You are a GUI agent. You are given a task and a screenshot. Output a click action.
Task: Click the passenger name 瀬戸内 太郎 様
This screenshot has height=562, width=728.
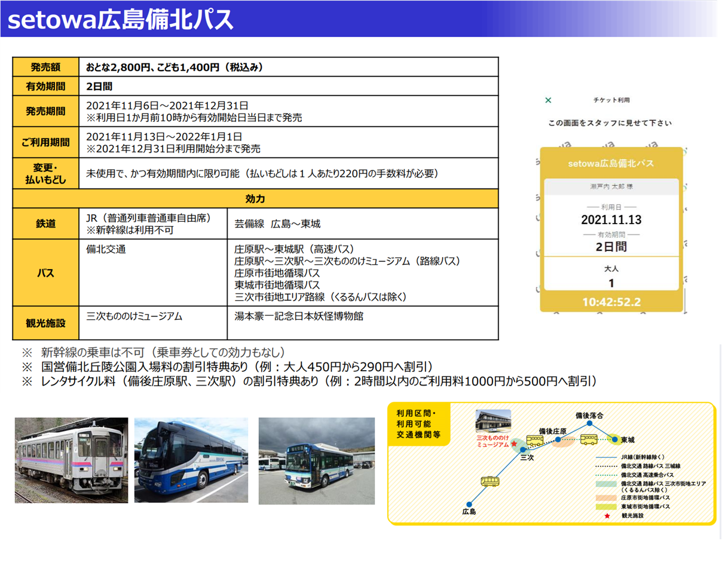tap(611, 187)
